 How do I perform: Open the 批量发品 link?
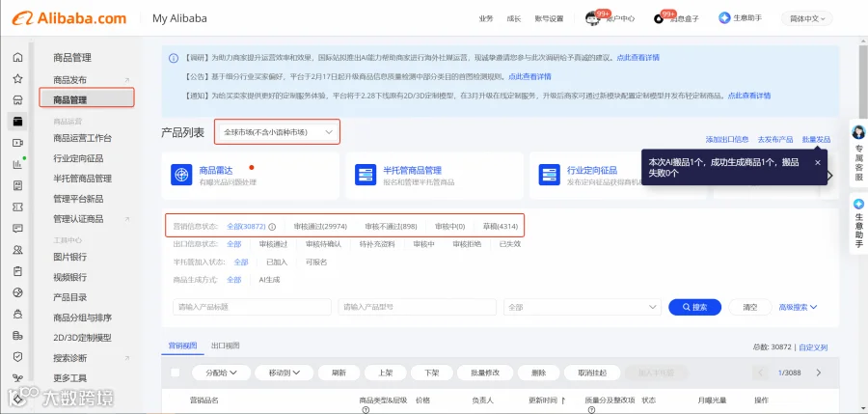pos(816,140)
